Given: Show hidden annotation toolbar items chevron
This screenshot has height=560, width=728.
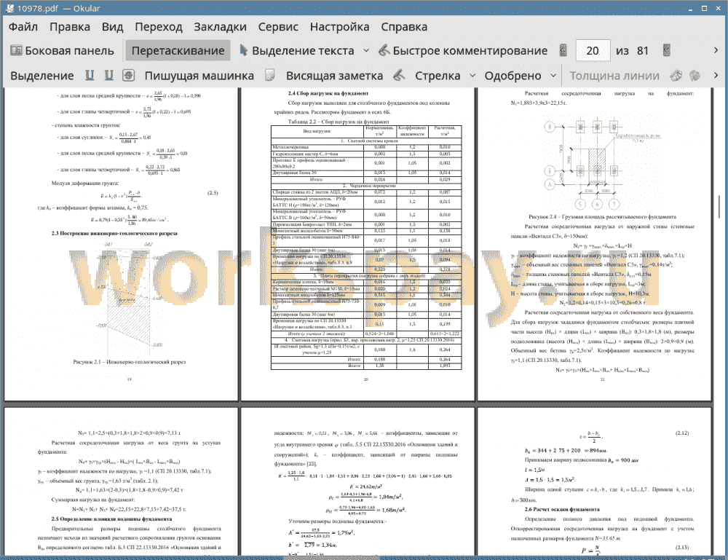Looking at the screenshot, I should 716,75.
